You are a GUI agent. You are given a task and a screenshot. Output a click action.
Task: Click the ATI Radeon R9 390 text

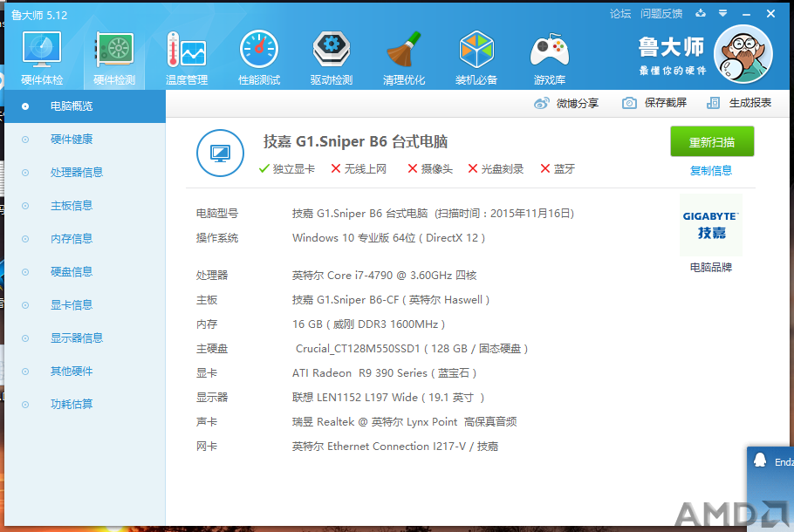[384, 373]
